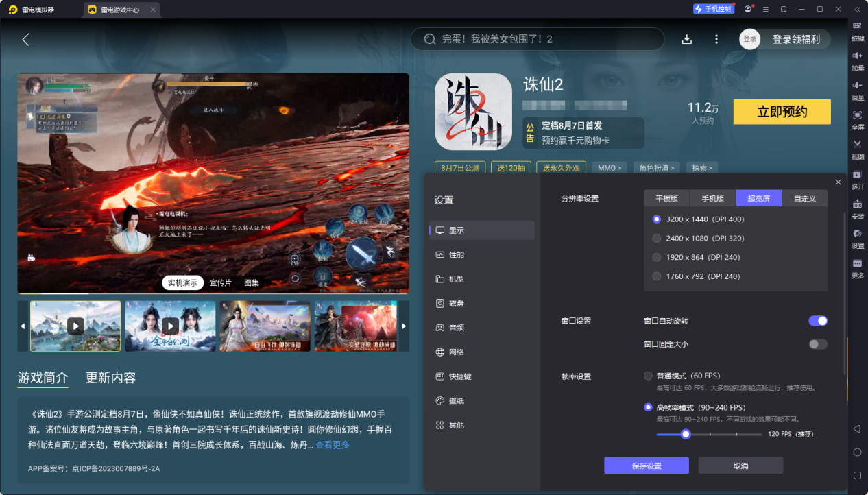The width and height of the screenshot is (868, 495).
Task: Go back with the left arrow icon
Action: 25,39
